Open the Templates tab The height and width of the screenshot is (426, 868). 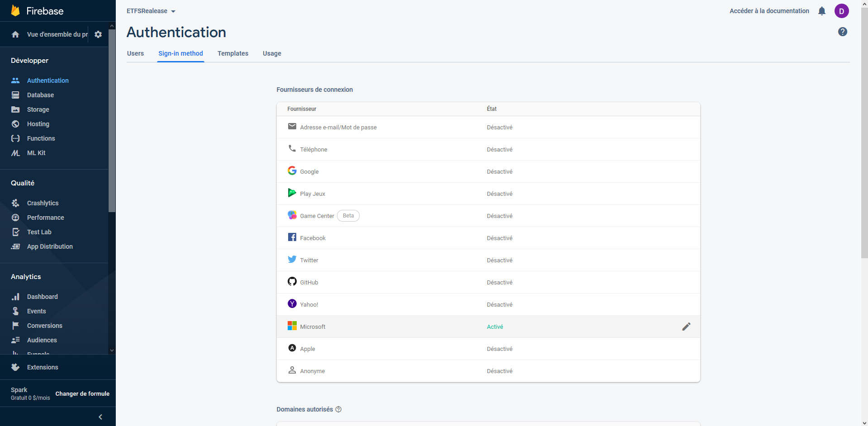(233, 53)
